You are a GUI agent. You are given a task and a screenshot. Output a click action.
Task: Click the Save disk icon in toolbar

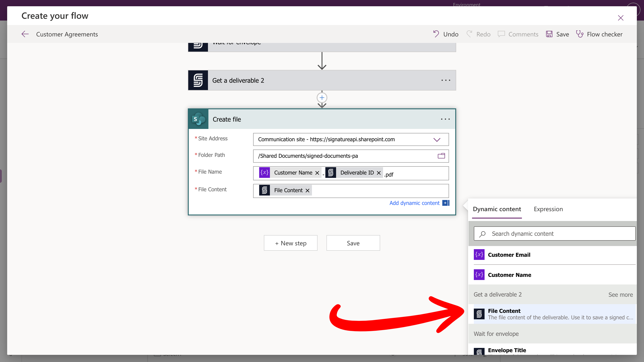549,34
